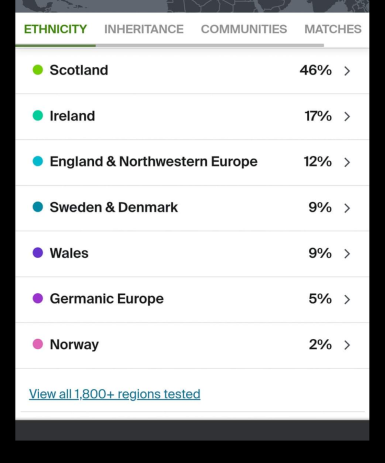The height and width of the screenshot is (463, 385).
Task: Click the green Scotland color dot
Action: tap(38, 70)
